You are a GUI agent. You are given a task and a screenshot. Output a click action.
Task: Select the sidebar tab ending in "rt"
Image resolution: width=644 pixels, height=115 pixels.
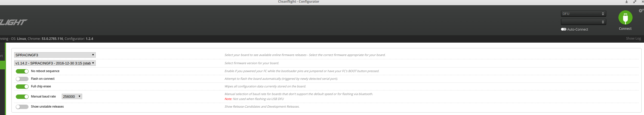tap(2, 56)
